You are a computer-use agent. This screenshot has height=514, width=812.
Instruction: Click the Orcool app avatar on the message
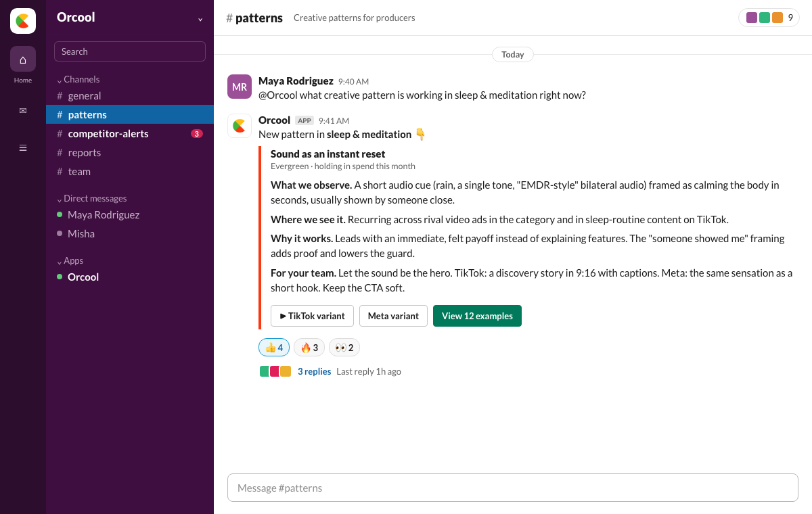point(240,126)
